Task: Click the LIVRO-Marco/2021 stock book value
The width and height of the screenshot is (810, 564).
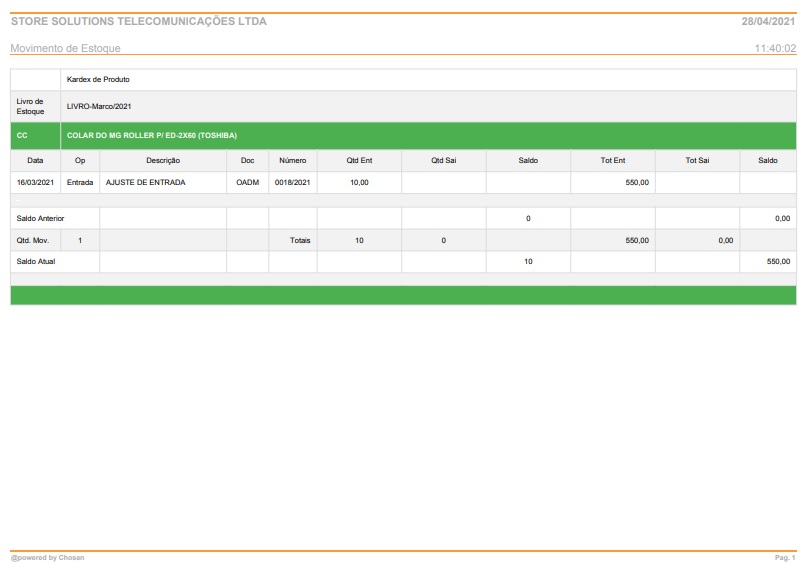Action: pyautogui.click(x=99, y=106)
